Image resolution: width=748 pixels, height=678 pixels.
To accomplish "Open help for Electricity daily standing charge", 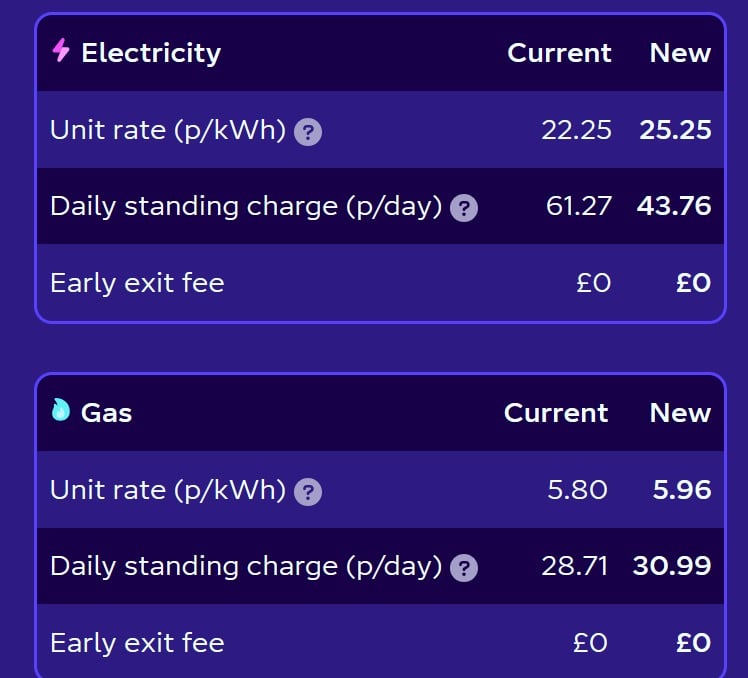I will click(x=464, y=208).
